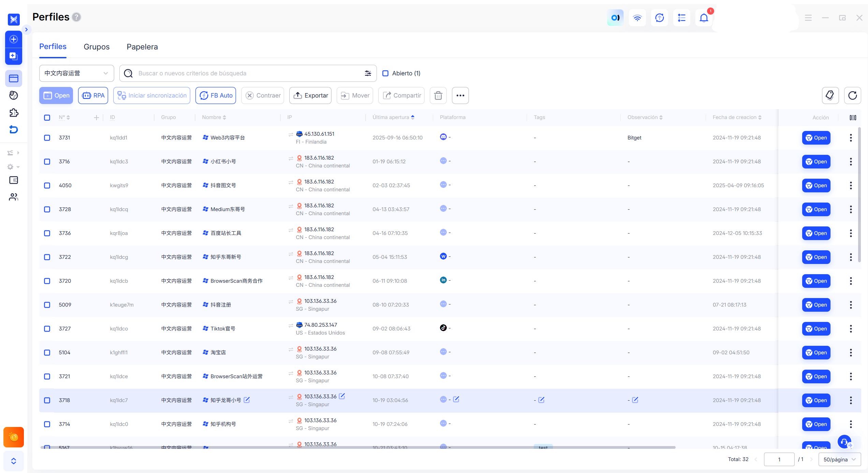This screenshot has height=473, width=868.
Task: Expand the settings gear submenu in sidebar
Action: [14, 167]
